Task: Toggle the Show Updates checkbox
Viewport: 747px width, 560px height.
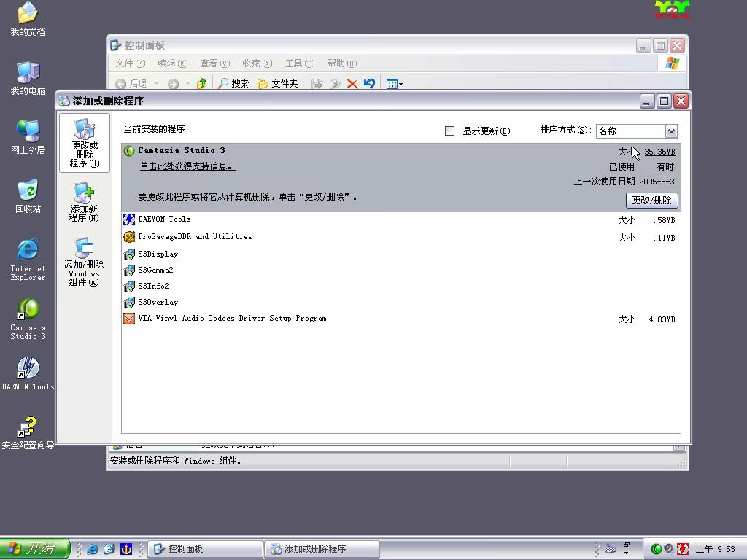Action: (449, 131)
